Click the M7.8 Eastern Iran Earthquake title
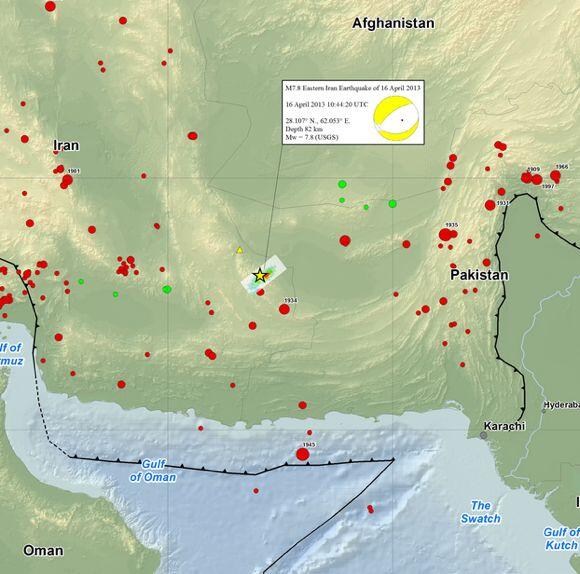Screen dimensions: 580x574 point(353,88)
